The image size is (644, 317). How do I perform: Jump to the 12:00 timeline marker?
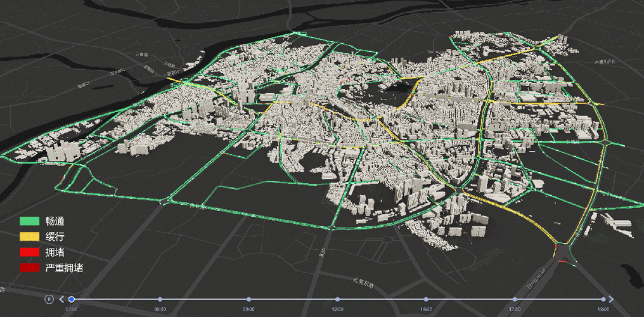click(x=338, y=299)
